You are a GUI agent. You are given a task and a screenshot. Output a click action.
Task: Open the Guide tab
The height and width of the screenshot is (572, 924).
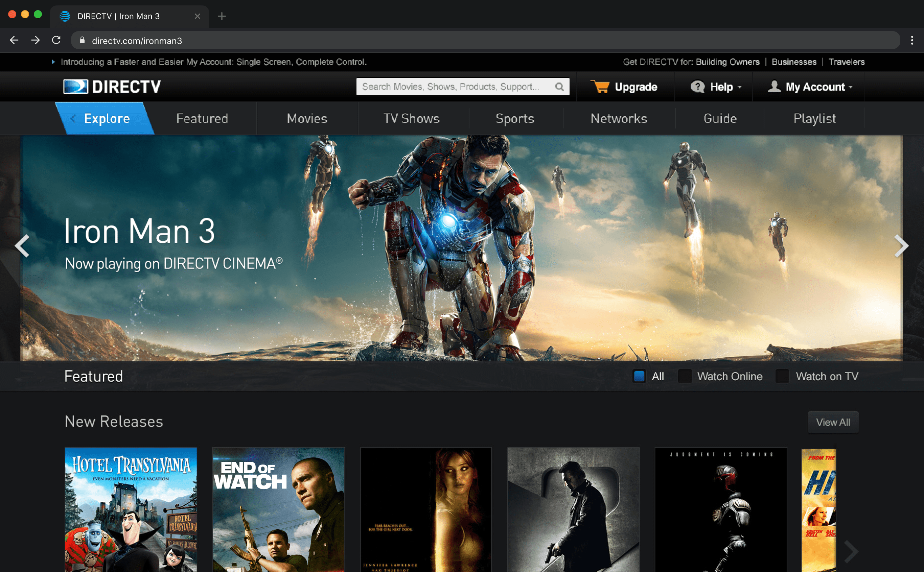click(x=720, y=118)
